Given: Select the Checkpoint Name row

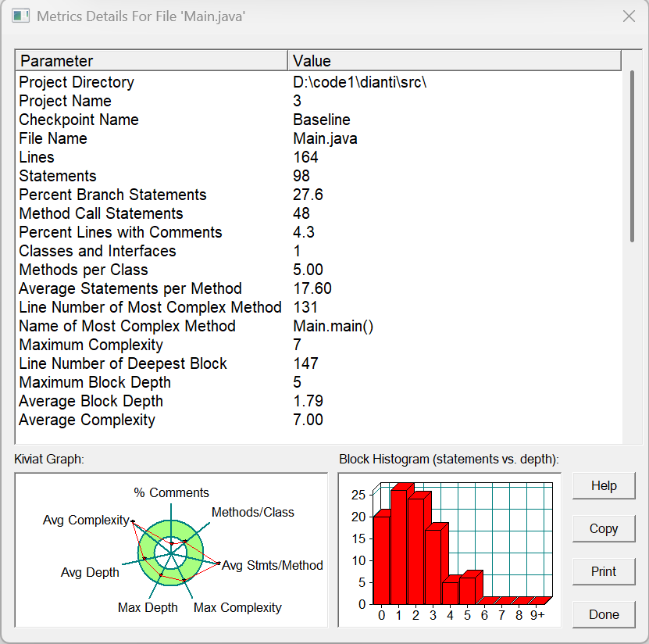Looking at the screenshot, I should pyautogui.click(x=319, y=120).
